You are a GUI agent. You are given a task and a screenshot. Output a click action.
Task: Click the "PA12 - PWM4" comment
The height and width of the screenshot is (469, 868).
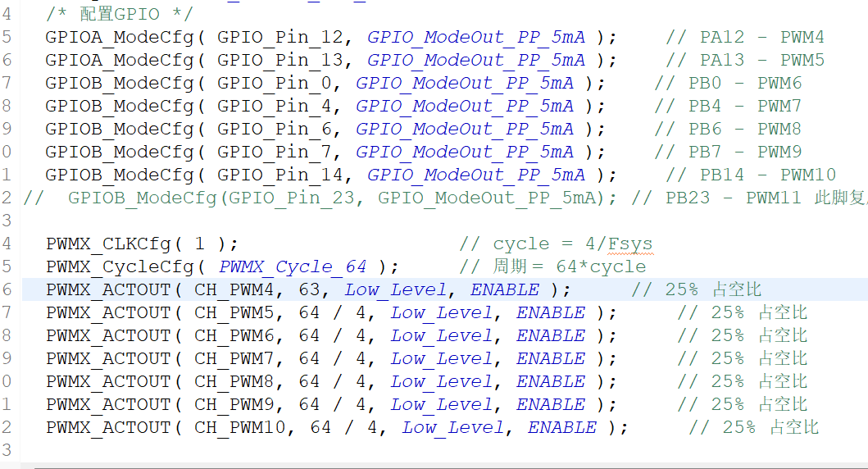coord(745,37)
